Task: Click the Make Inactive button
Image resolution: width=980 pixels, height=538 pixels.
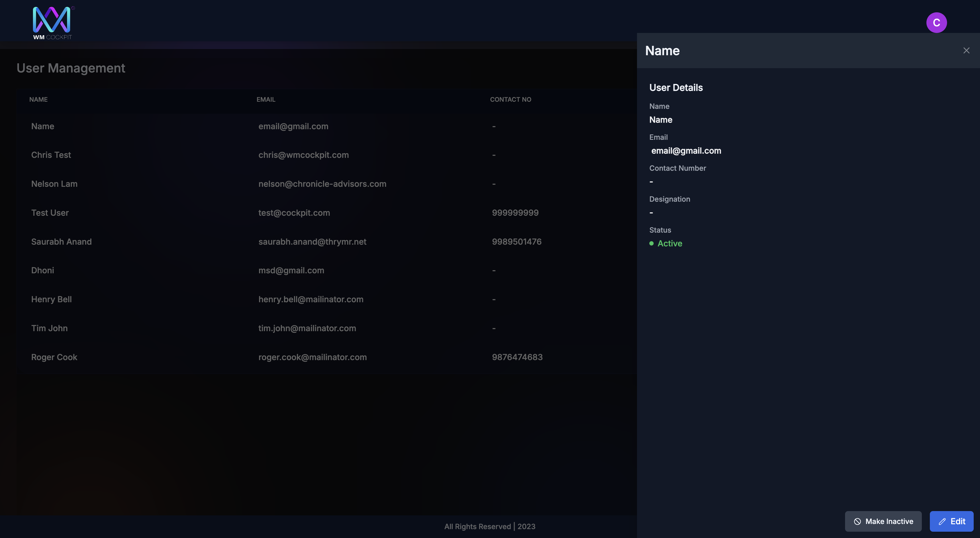Action: tap(883, 521)
